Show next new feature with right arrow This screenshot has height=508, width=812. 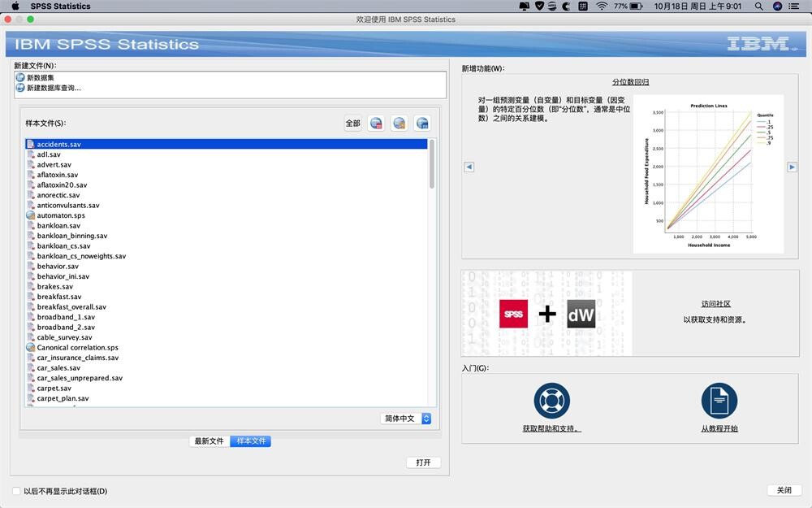792,167
